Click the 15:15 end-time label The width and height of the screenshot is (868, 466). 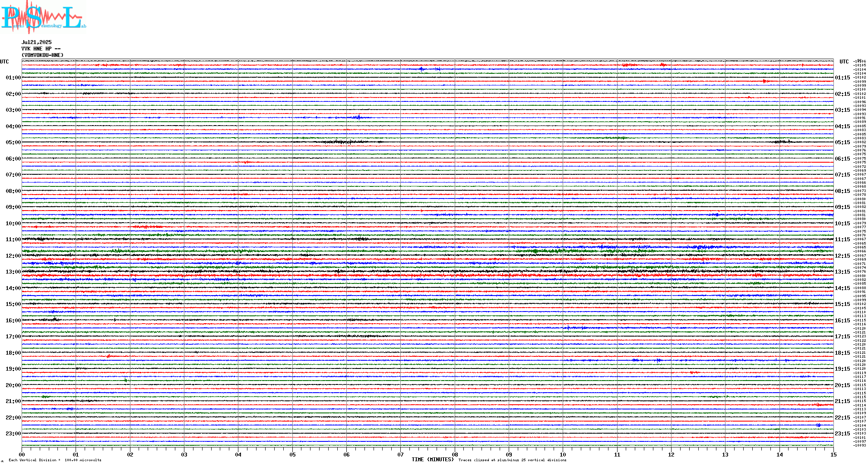tap(843, 304)
